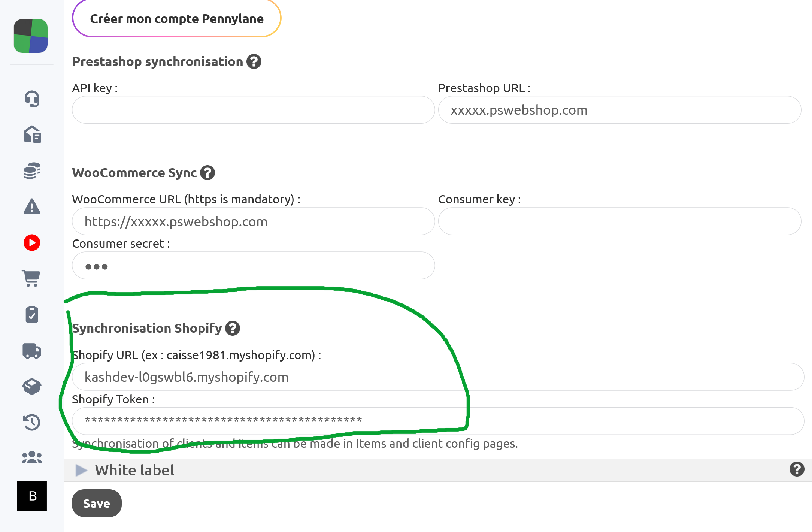812x532 pixels.
Task: Open the history clock icon
Action: [32, 422]
